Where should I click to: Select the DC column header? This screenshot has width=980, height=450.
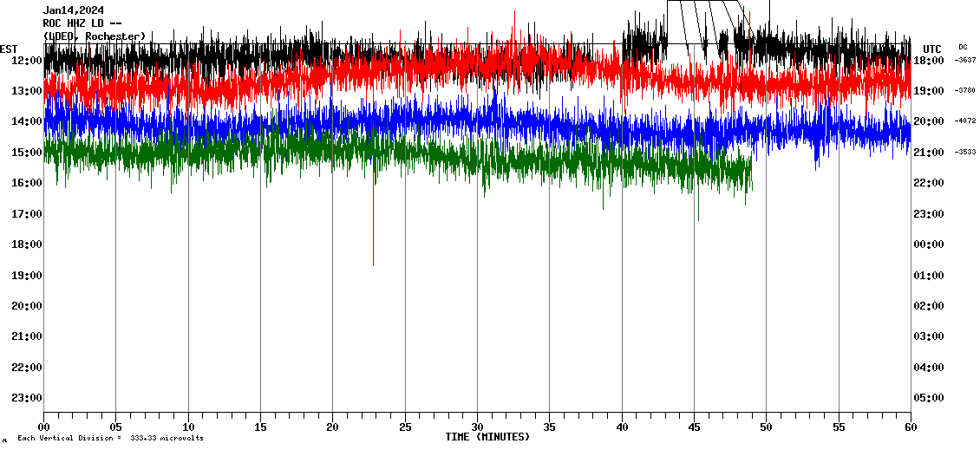point(963,47)
